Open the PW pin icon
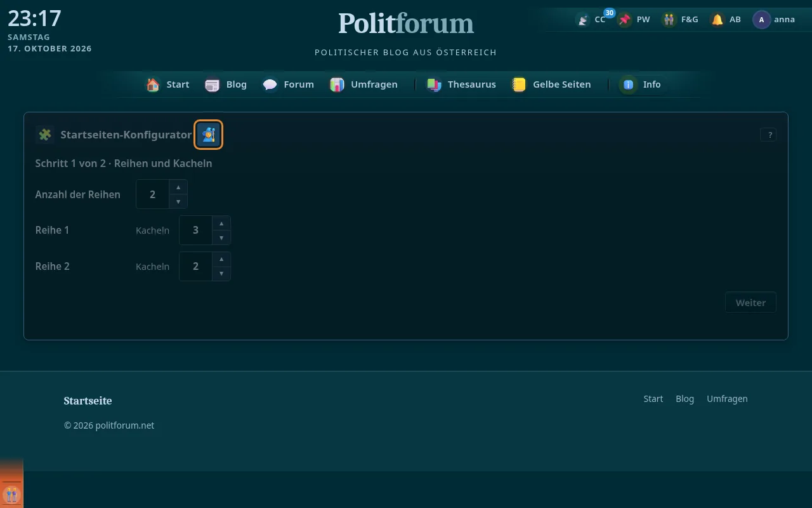The image size is (812, 508). 625,20
